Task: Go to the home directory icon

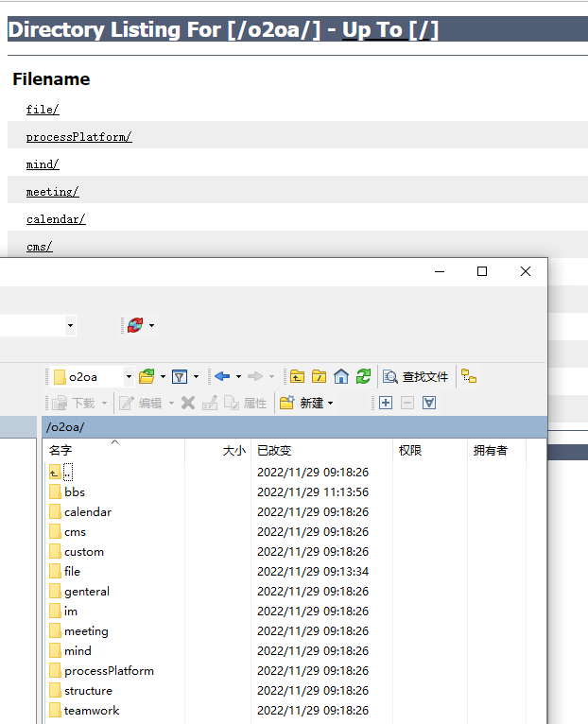Action: pos(341,376)
